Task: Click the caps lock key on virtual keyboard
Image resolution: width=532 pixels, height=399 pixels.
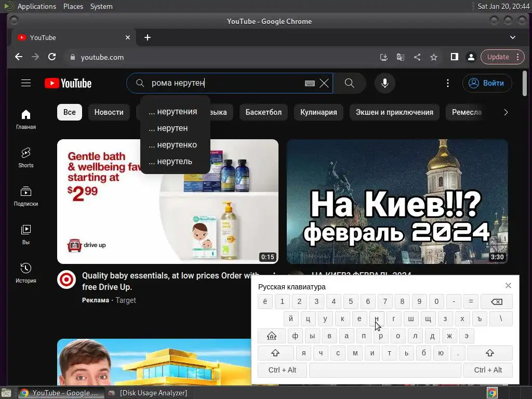Action: coord(272,336)
